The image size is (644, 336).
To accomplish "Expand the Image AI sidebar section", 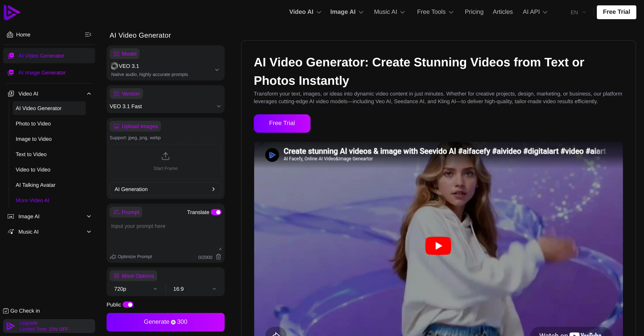I will pyautogui.click(x=89, y=216).
